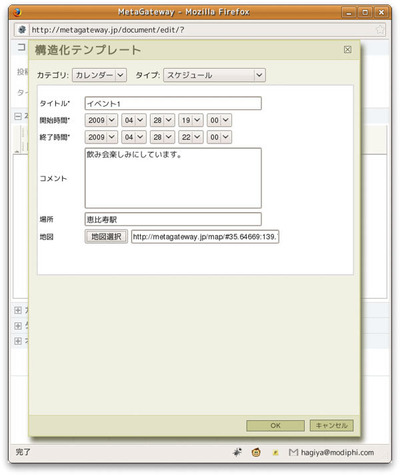Click the browser address bar URL
The height and width of the screenshot is (475, 400).
(108, 30)
